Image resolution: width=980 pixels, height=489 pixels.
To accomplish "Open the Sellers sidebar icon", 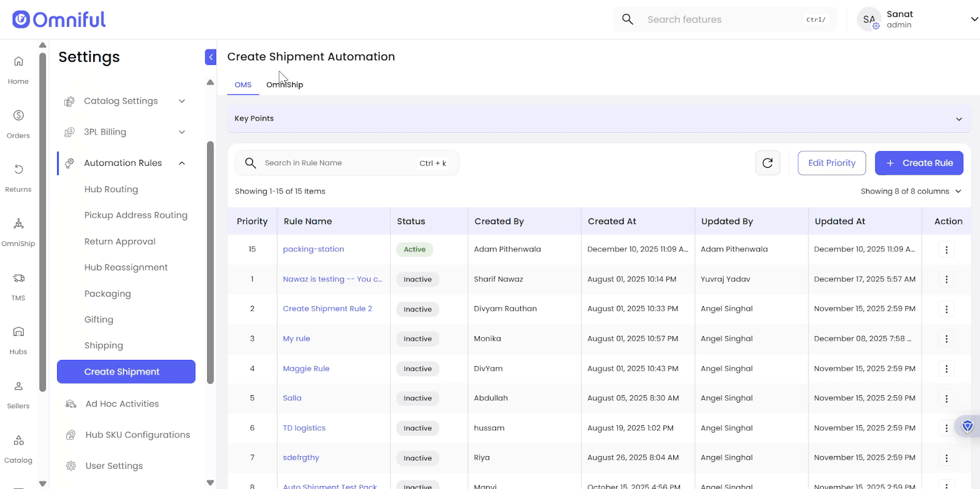I will 18,387.
